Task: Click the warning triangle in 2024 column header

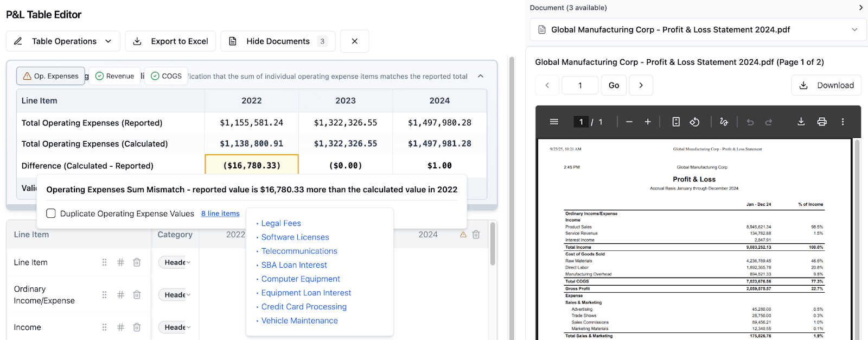Action: tap(463, 235)
